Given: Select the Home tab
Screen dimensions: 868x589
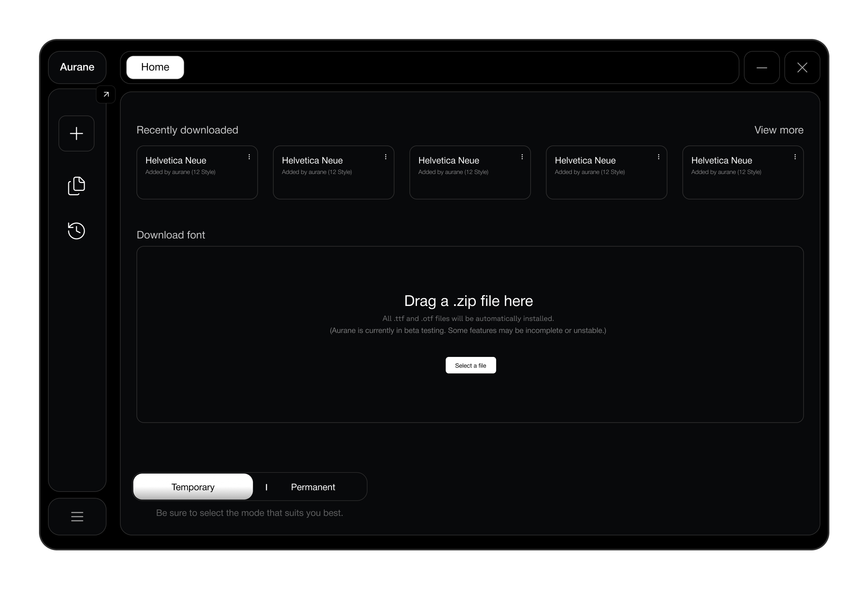Looking at the screenshot, I should [x=155, y=67].
